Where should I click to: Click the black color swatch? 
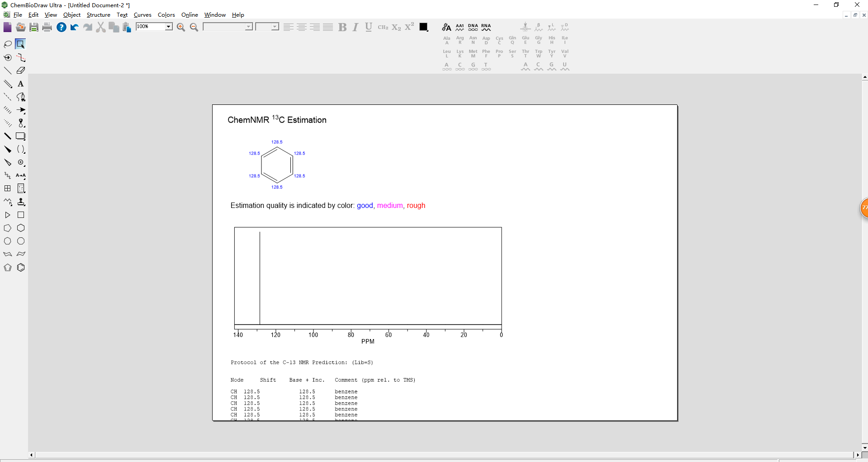424,28
